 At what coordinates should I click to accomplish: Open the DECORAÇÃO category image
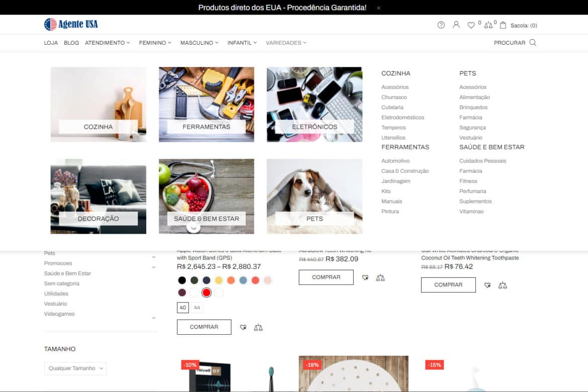coord(98,196)
